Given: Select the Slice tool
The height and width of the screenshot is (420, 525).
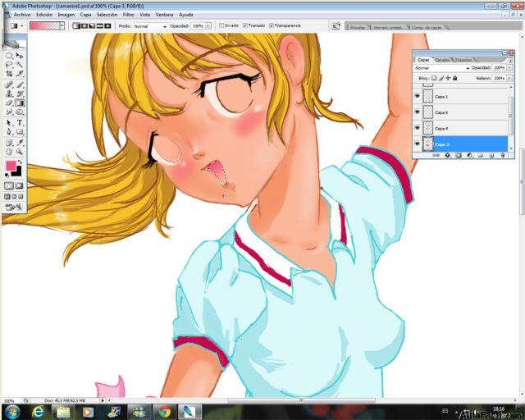Looking at the screenshot, I should pyautogui.click(x=20, y=74).
